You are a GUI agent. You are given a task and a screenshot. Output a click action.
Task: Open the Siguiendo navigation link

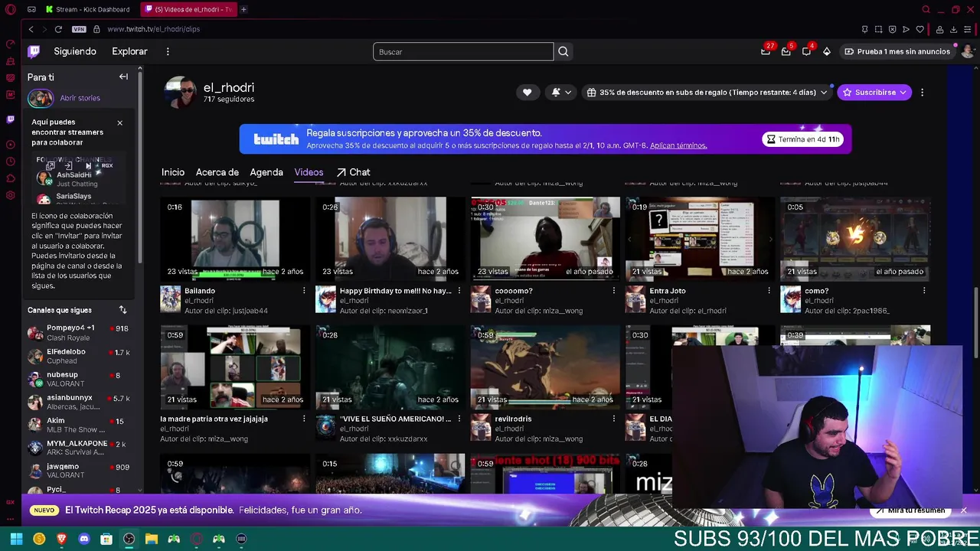[75, 51]
